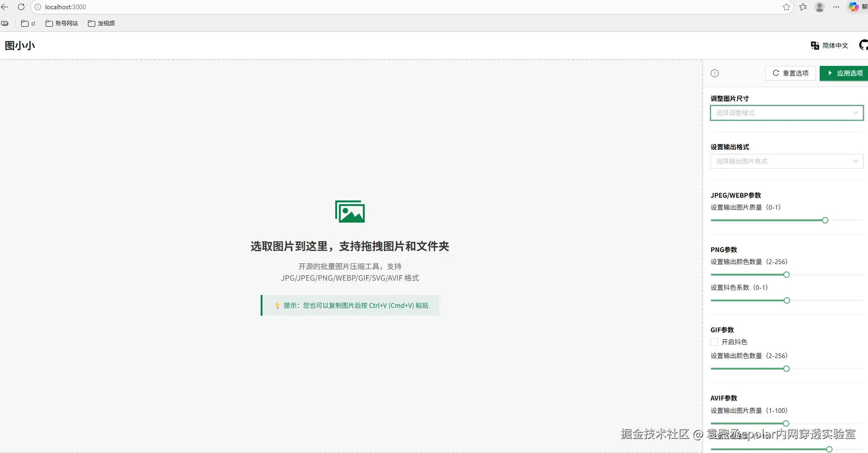Toggle the favorite star in the address bar

(787, 7)
